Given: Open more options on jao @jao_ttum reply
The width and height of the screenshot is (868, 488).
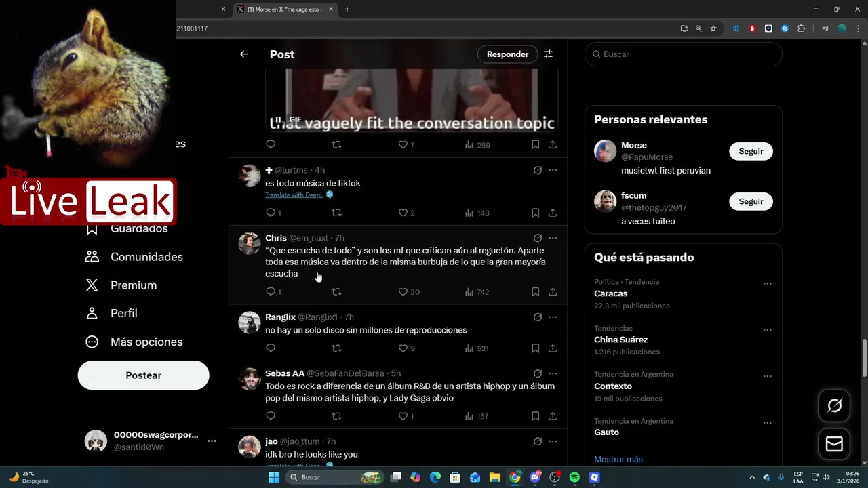Looking at the screenshot, I should pos(553,441).
